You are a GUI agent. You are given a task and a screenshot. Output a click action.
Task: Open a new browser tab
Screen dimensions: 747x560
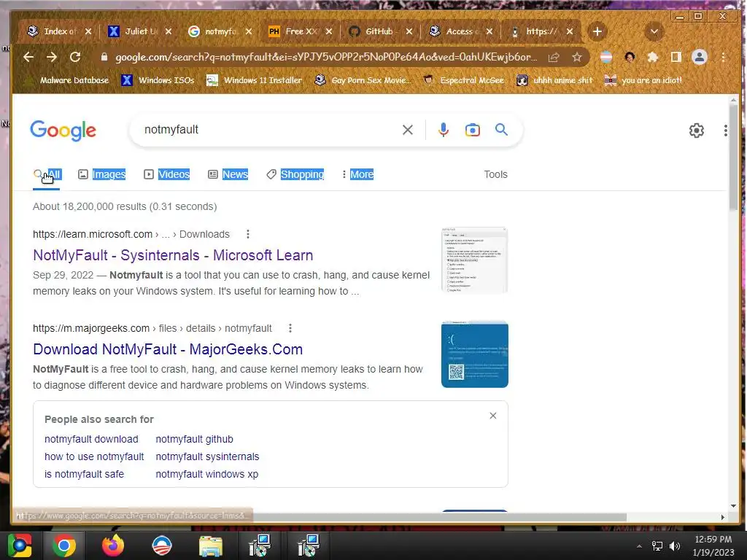(597, 32)
